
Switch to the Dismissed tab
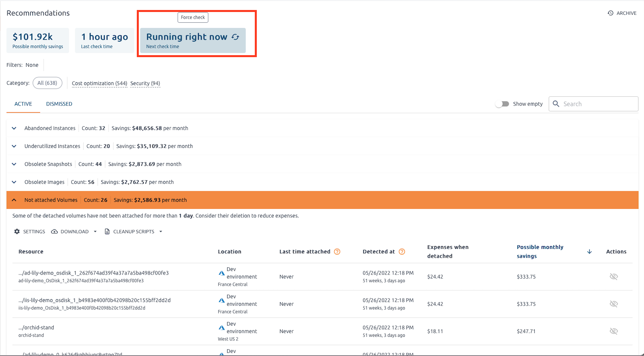[x=59, y=104]
